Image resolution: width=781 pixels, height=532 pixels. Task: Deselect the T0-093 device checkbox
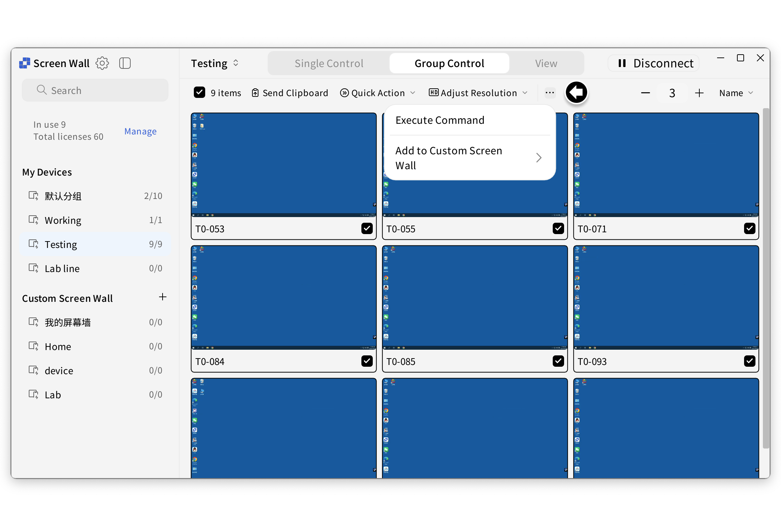749,361
